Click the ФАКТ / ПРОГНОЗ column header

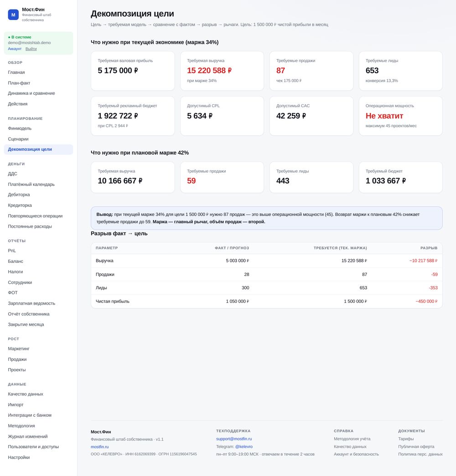coord(232,248)
